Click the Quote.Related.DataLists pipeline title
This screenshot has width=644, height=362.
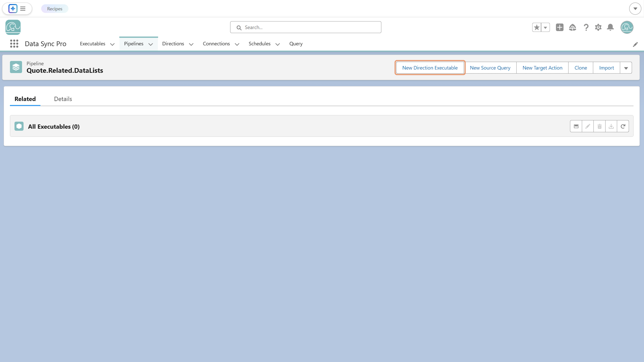click(x=65, y=70)
